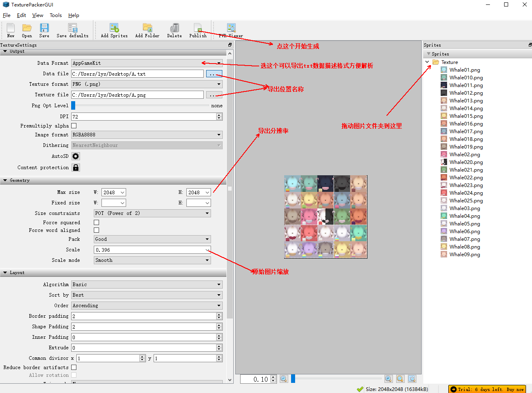Click the DPI input field
The height and width of the screenshot is (393, 532).
click(x=144, y=117)
